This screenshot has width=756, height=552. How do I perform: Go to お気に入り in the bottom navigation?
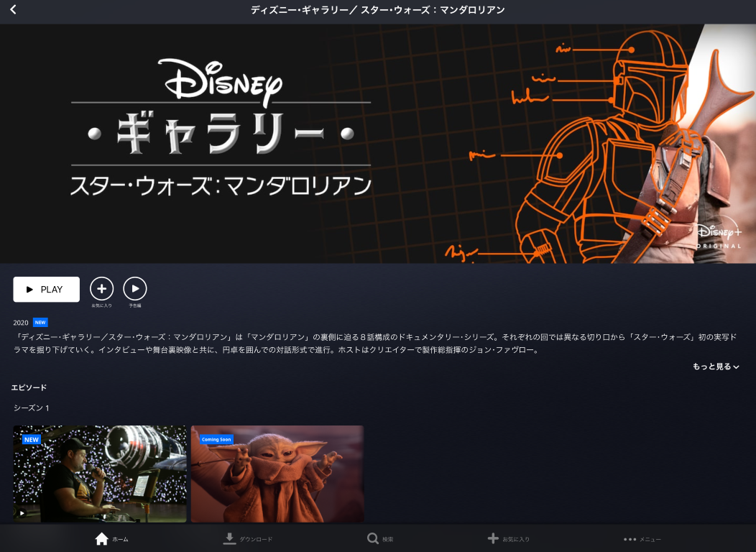[509, 538]
